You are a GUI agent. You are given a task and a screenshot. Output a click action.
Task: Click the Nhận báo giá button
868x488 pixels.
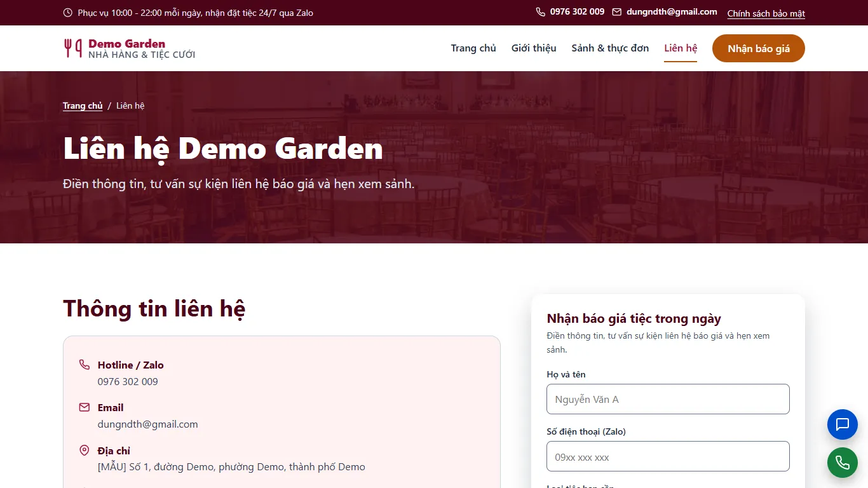759,48
